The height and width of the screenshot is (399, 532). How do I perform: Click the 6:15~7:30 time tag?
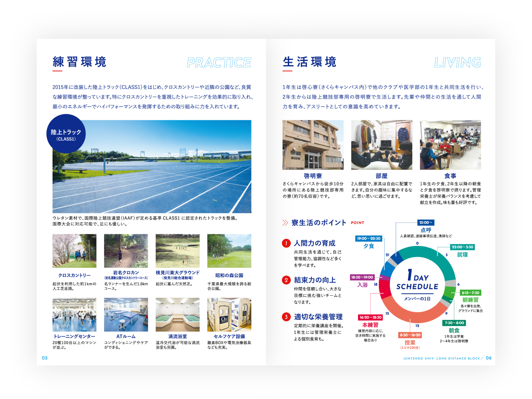click(470, 293)
